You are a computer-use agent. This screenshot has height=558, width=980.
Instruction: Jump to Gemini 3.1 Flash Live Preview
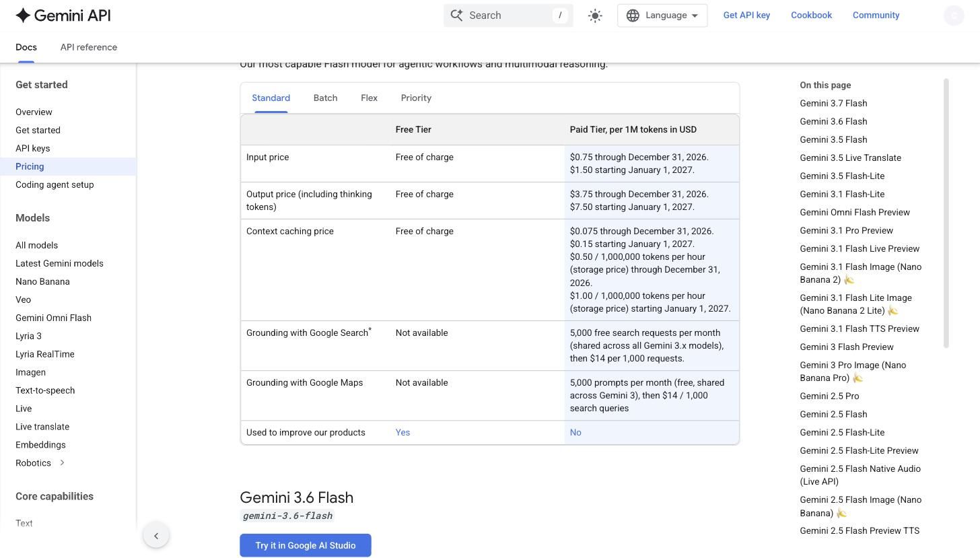(860, 248)
